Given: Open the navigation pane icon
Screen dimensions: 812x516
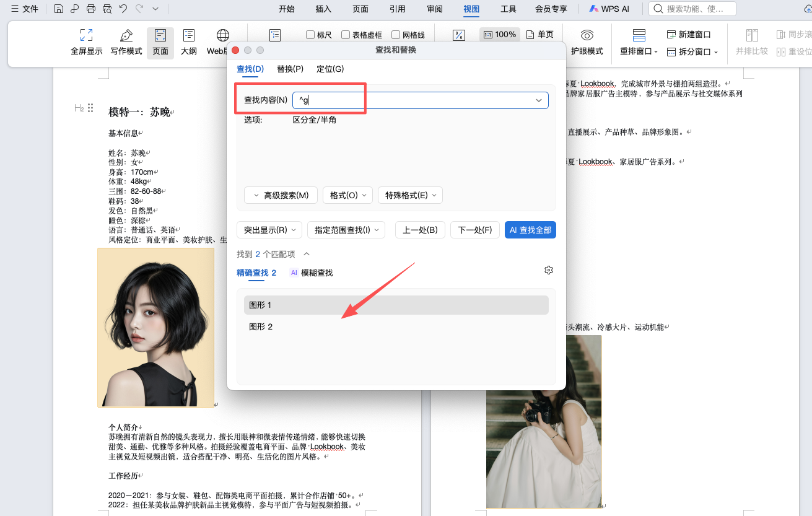Looking at the screenshot, I should pyautogui.click(x=275, y=35).
